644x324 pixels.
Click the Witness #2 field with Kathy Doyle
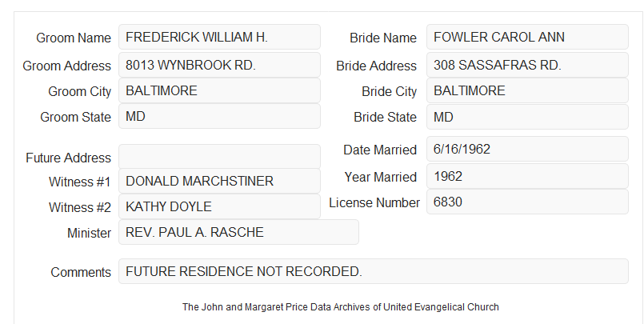coord(219,206)
